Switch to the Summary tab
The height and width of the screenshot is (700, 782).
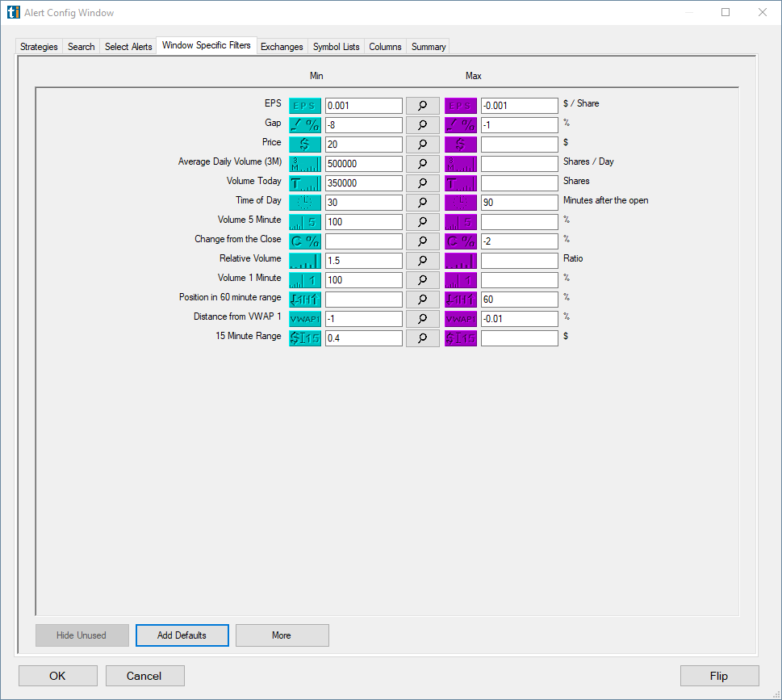point(428,47)
